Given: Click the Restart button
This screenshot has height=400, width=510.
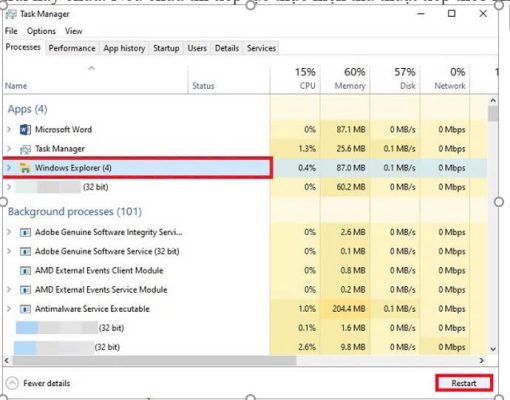Looking at the screenshot, I should [x=464, y=383].
